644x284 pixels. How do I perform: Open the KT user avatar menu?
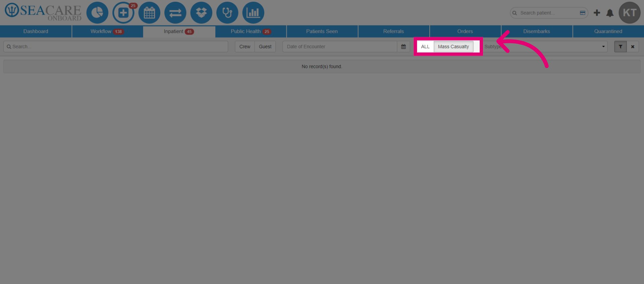(x=630, y=13)
